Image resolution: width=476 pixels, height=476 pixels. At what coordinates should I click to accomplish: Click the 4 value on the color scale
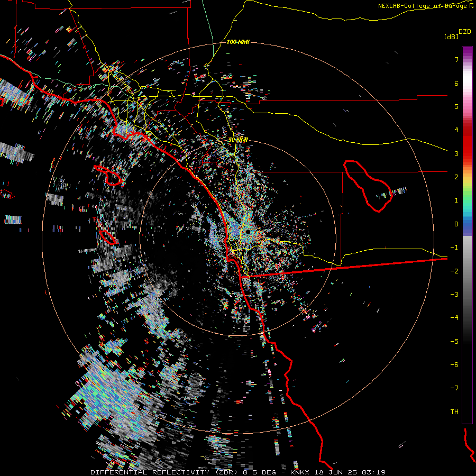(x=456, y=130)
